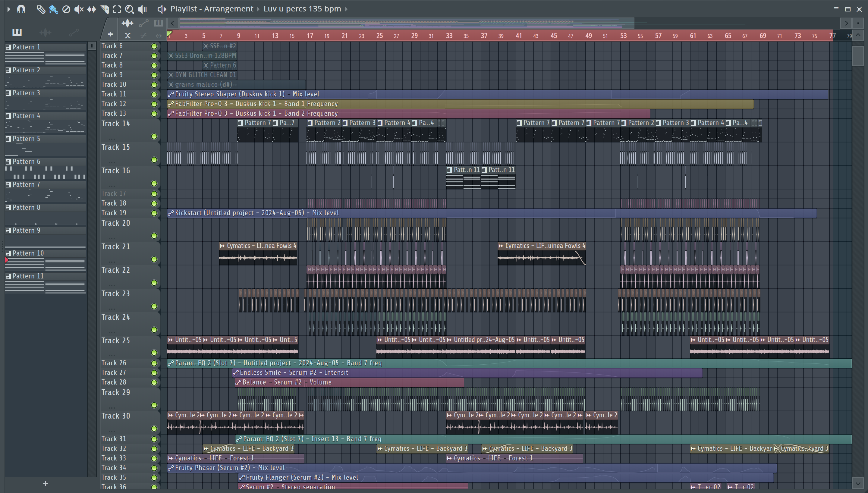Select the Slice tool
This screenshot has width=868, height=493.
(x=104, y=9)
